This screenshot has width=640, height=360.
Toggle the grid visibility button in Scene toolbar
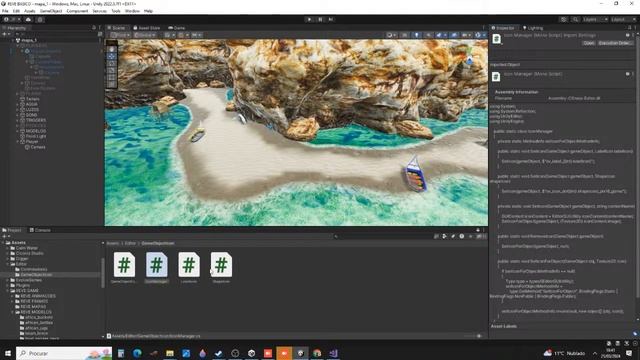coord(169,35)
